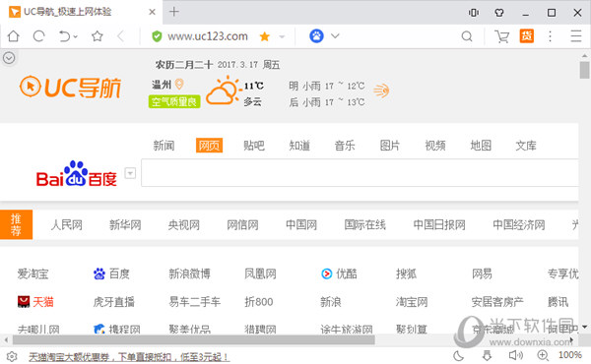
Task: Select the 图片 search tab
Action: (x=390, y=146)
